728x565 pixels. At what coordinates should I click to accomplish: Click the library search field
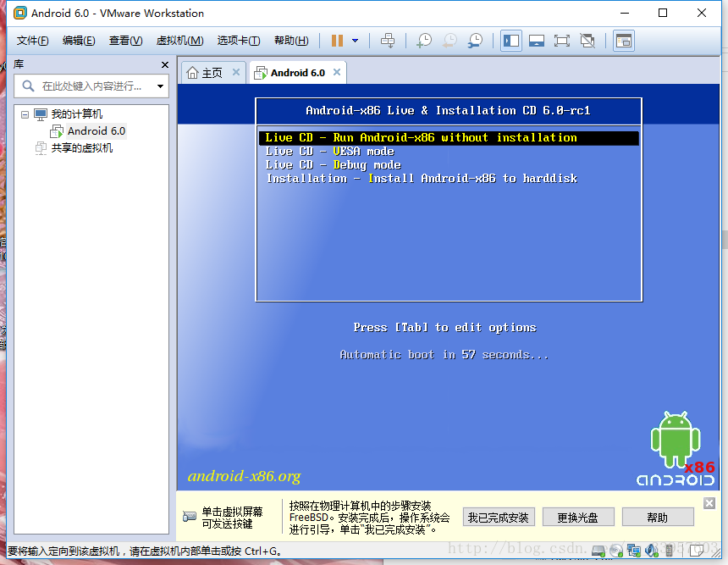(91, 86)
